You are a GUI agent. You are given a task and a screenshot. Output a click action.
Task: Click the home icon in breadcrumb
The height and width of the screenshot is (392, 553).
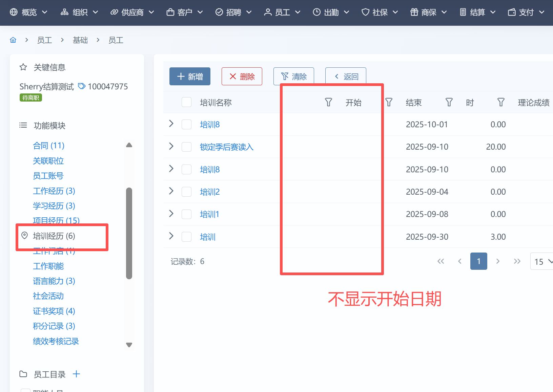(x=13, y=40)
